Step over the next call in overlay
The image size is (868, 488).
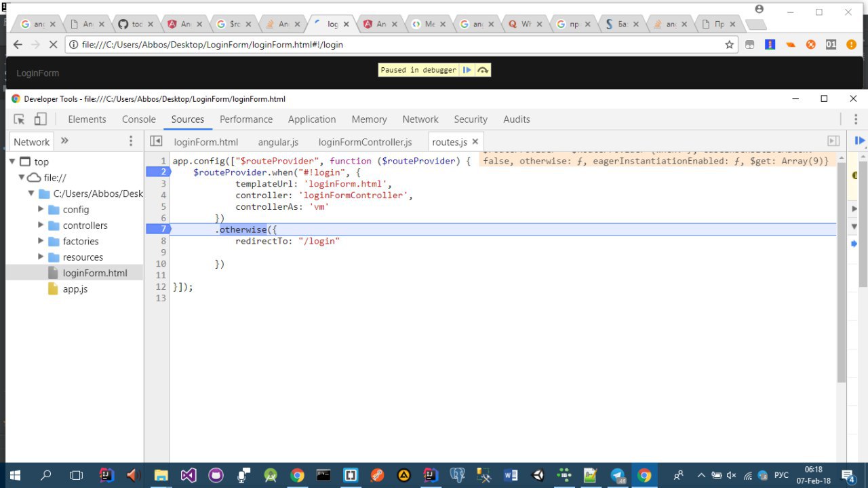coord(483,70)
